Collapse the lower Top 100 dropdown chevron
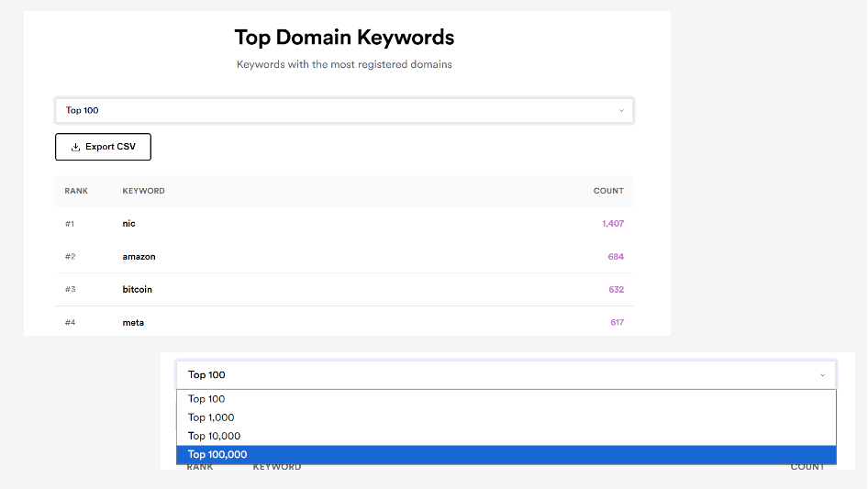 tap(823, 375)
